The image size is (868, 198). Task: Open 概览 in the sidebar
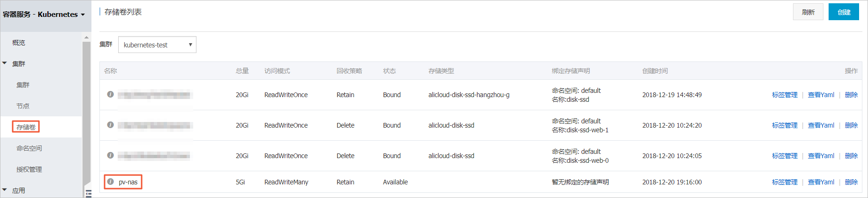point(19,43)
